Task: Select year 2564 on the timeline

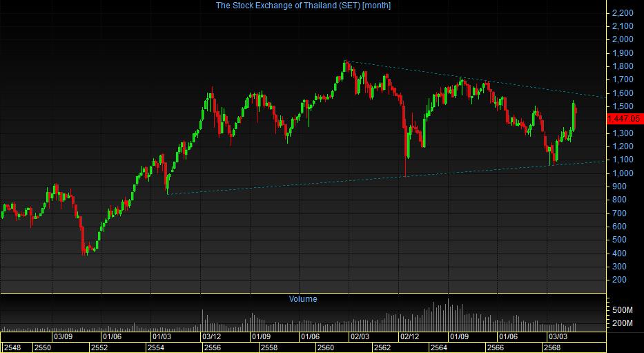Action: coord(439,347)
